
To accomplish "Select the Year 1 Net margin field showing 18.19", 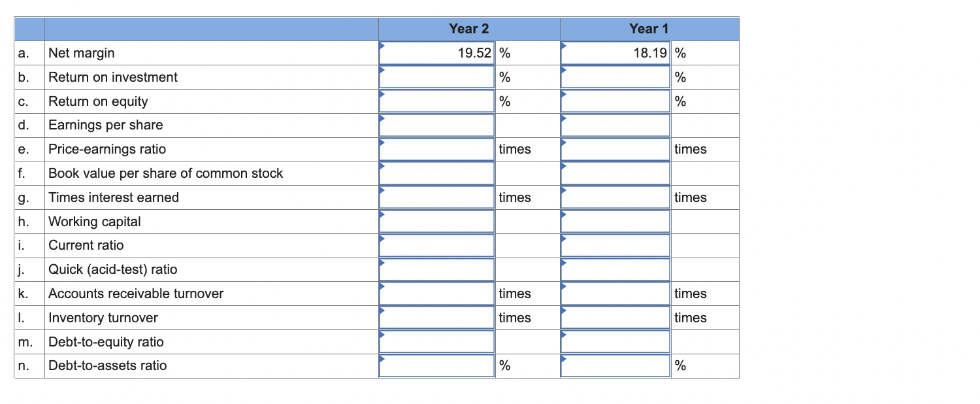I will [x=614, y=53].
